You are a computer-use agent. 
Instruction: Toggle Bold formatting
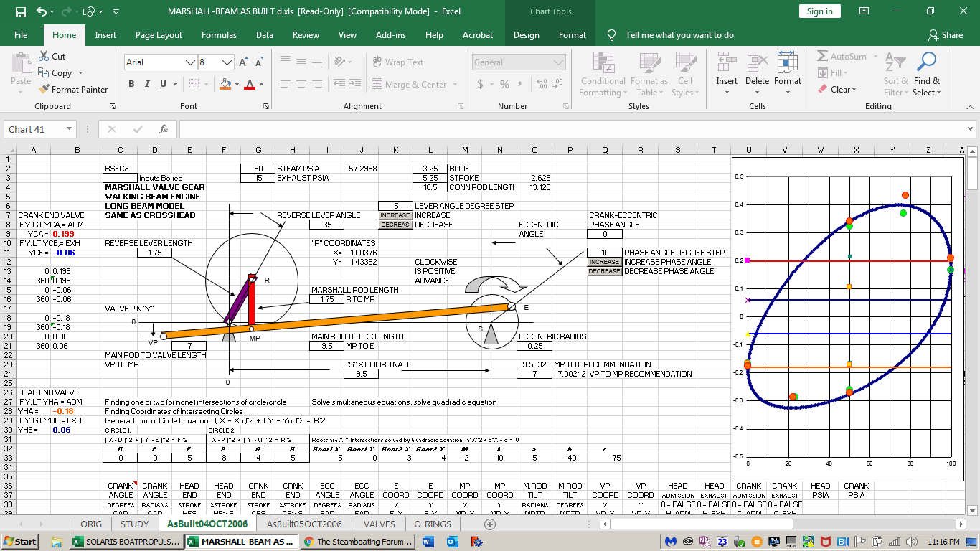131,84
